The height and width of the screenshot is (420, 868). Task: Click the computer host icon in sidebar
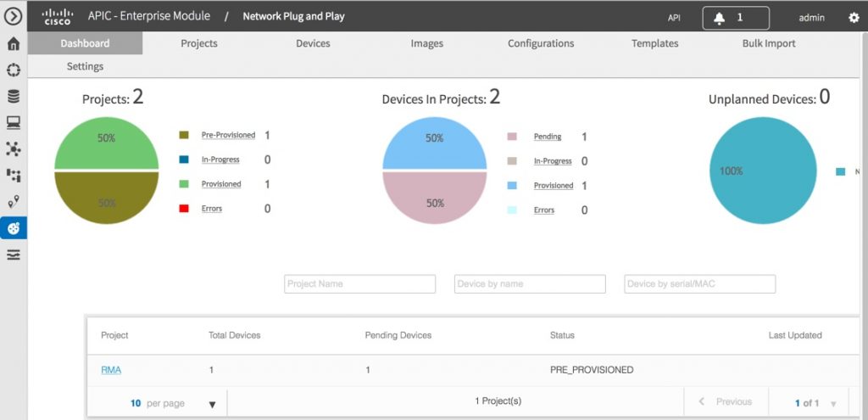[14, 123]
